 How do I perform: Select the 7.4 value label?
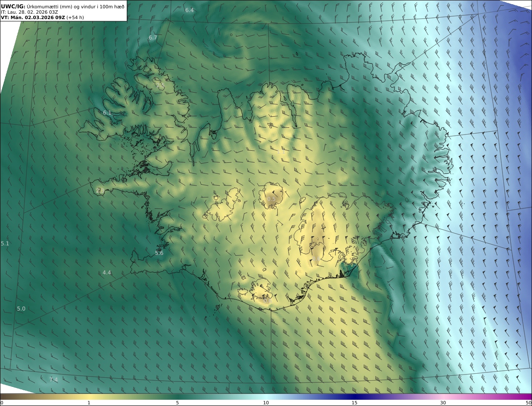pos(54,379)
